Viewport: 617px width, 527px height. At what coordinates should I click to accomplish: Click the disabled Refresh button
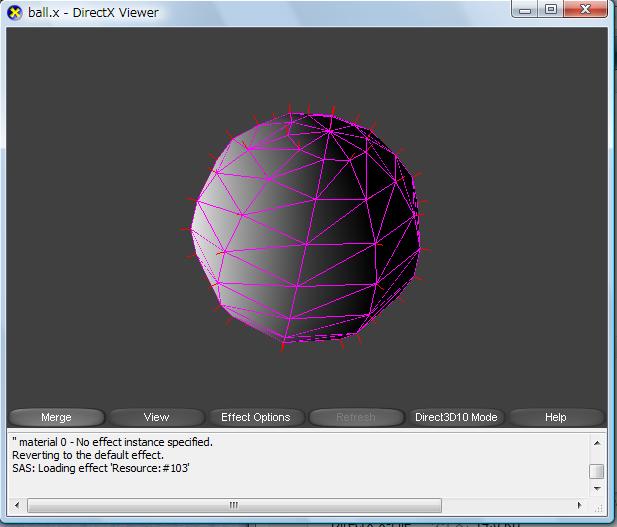pyautogui.click(x=356, y=417)
